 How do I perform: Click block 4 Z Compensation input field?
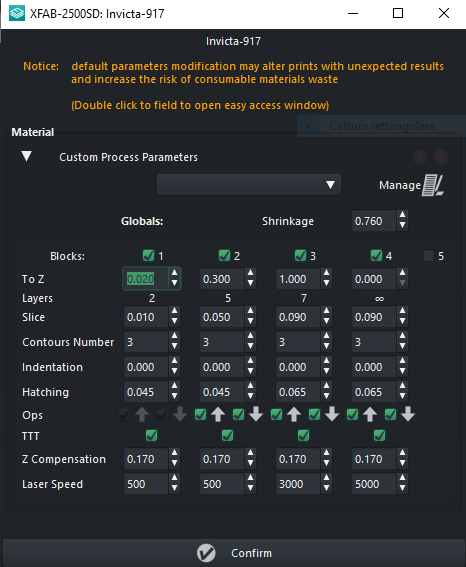click(x=374, y=459)
